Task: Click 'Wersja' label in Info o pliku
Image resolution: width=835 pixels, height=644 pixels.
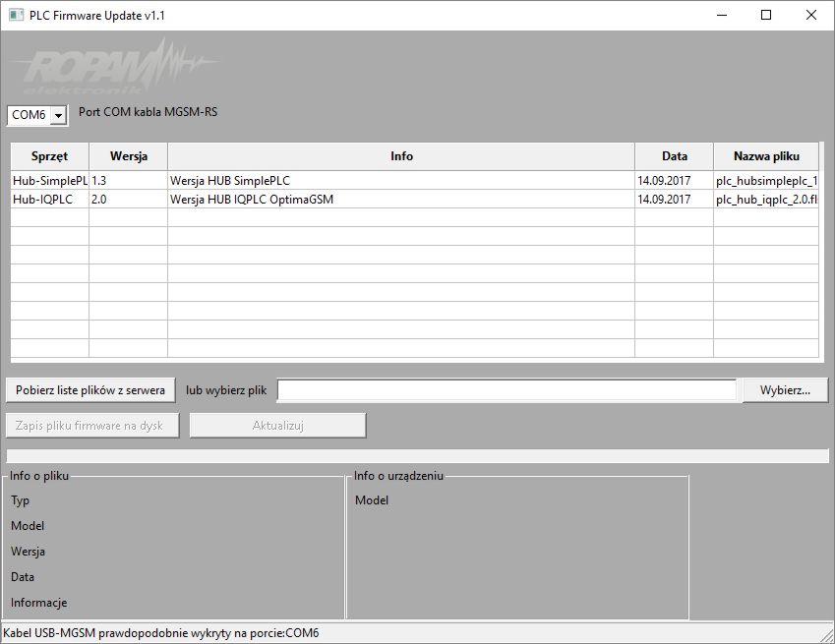Action: click(28, 552)
